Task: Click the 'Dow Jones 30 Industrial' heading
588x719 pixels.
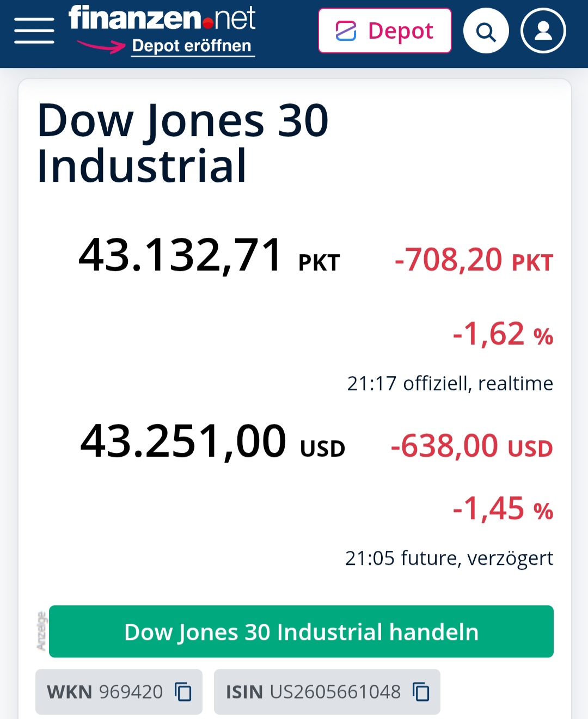Action: coord(183,143)
